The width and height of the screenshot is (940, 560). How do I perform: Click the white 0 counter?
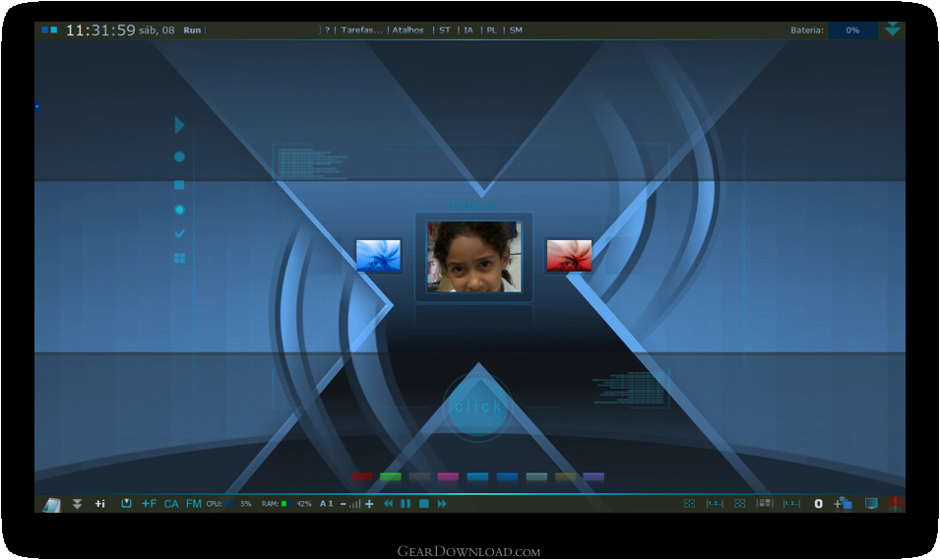[818, 504]
